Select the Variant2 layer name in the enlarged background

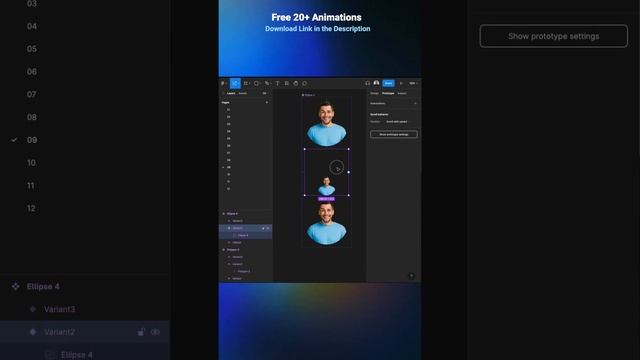point(60,332)
